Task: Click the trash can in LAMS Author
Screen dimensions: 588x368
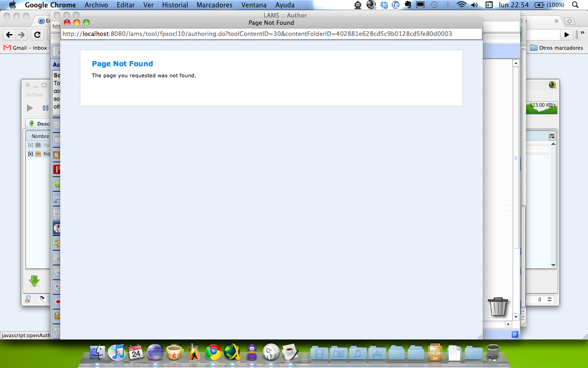Action: (498, 306)
